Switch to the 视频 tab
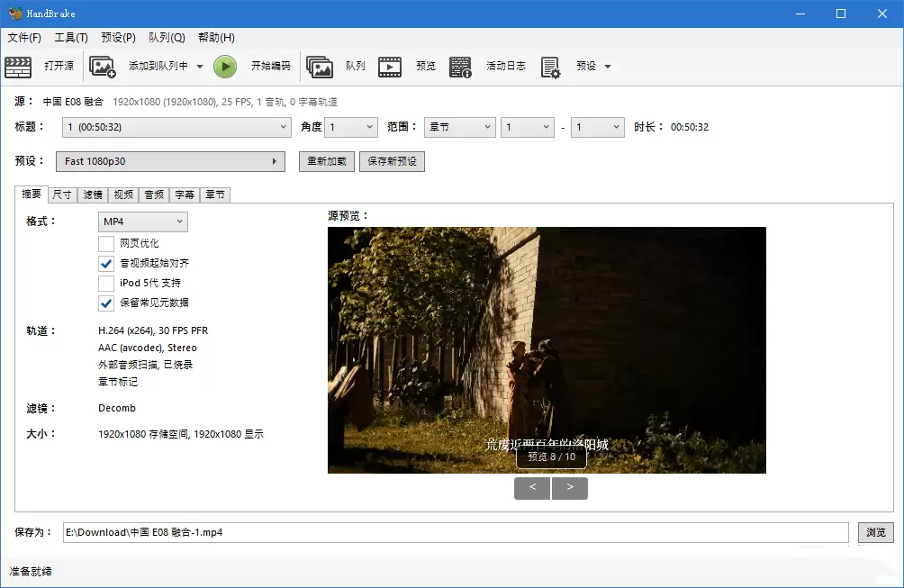 (123, 194)
